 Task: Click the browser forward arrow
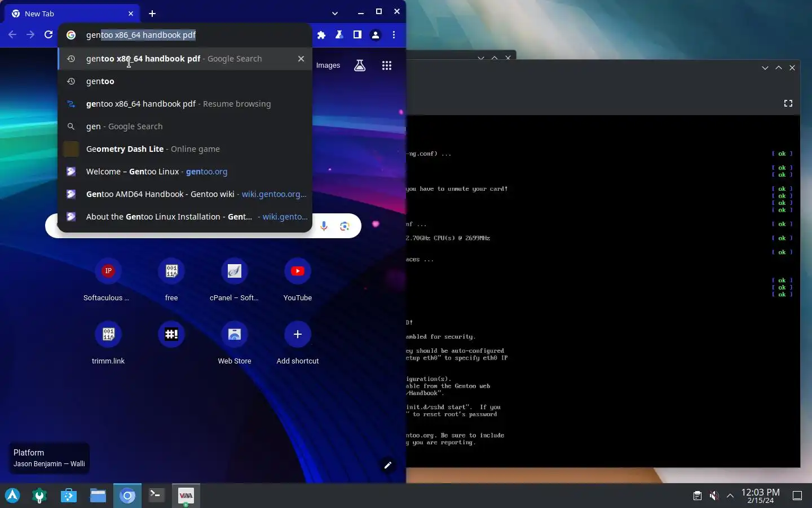click(x=30, y=35)
